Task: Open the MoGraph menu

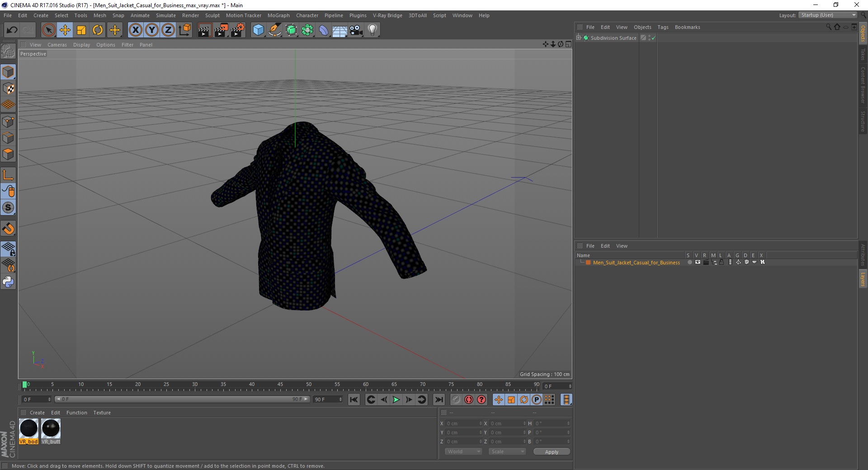Action: pyautogui.click(x=278, y=15)
